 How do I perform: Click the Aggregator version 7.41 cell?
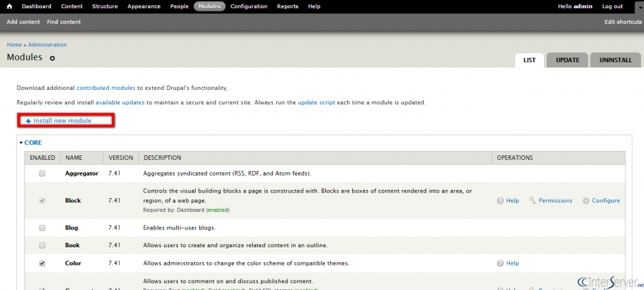tap(114, 174)
